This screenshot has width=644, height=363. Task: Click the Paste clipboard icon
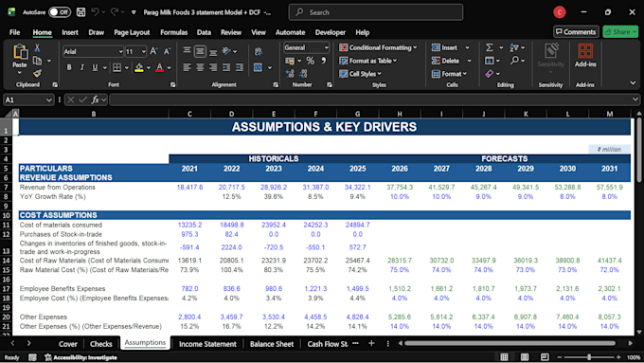click(x=20, y=52)
